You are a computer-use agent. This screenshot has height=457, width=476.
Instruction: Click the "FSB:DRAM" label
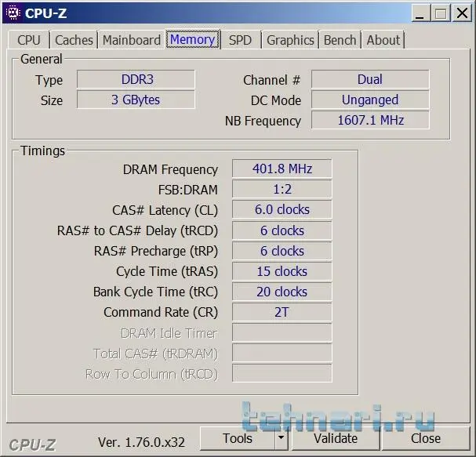point(188,190)
